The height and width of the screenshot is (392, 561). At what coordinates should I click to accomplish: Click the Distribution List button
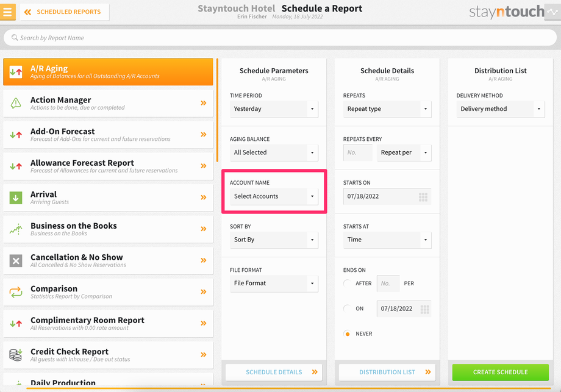(x=387, y=372)
